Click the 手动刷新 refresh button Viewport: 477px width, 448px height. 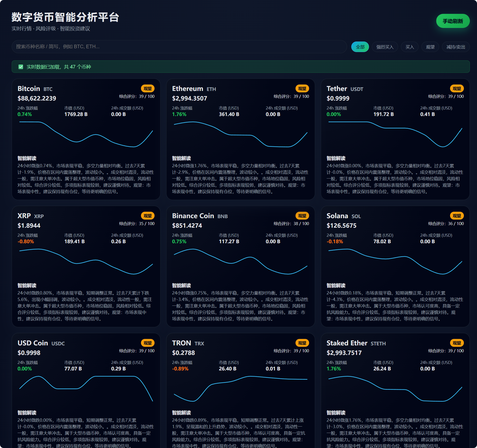coord(452,21)
